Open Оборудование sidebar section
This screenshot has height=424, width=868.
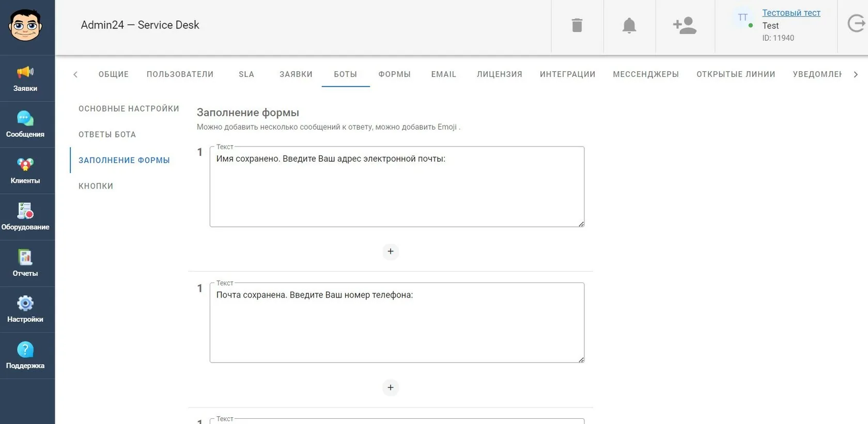(25, 217)
